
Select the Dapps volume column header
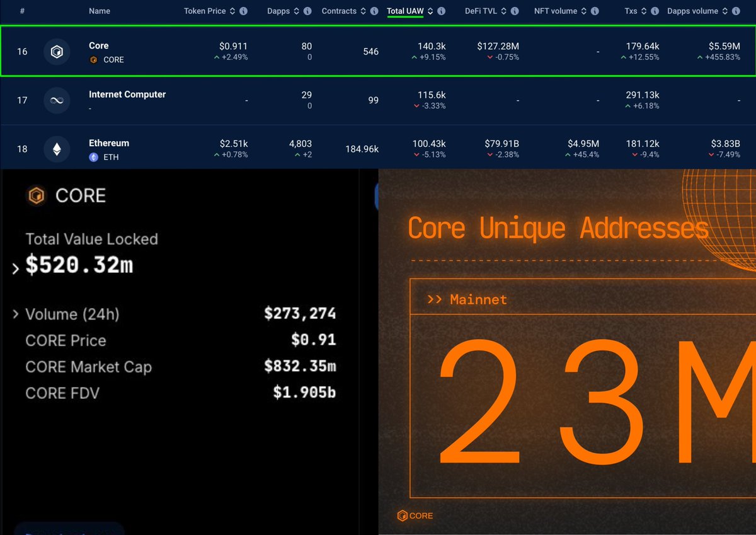[692, 11]
